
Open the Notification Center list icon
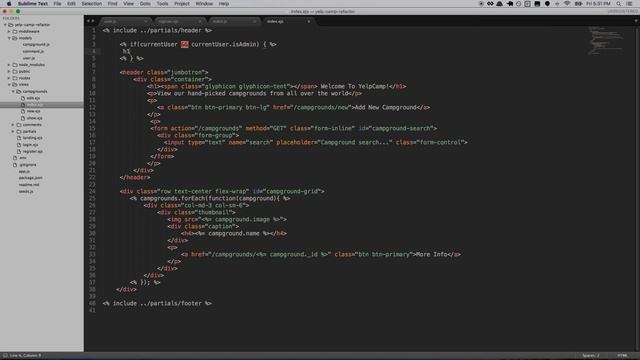629,4
